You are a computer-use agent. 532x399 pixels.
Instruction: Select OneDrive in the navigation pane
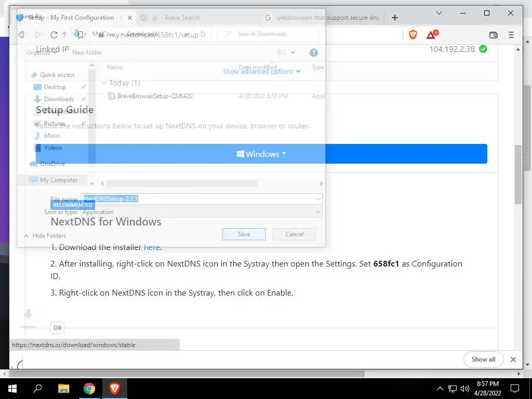(47, 164)
